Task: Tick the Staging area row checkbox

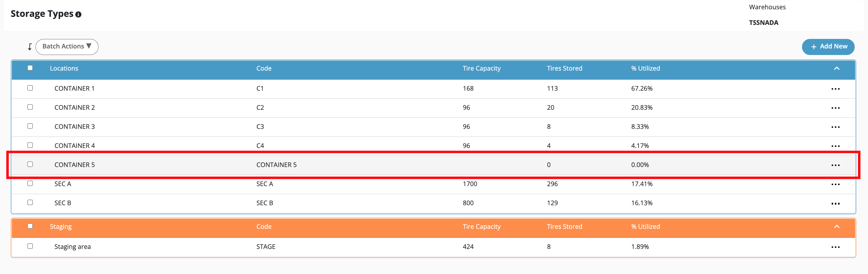Action: [30, 246]
